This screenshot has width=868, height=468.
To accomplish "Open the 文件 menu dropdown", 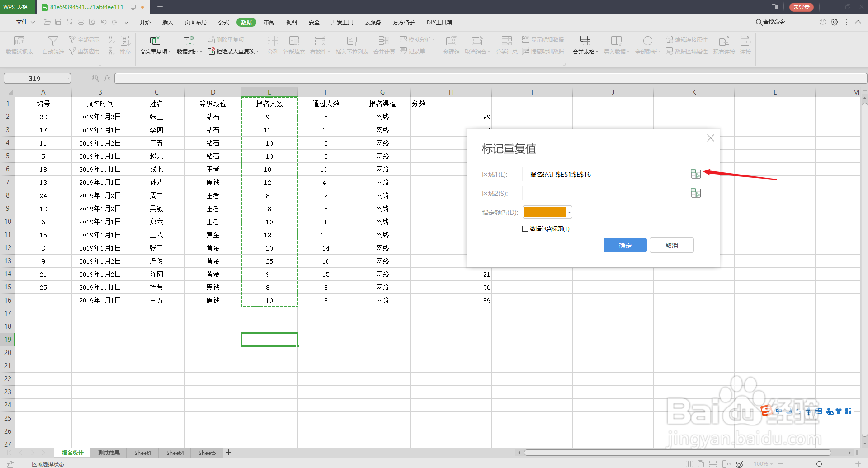I will [x=21, y=22].
